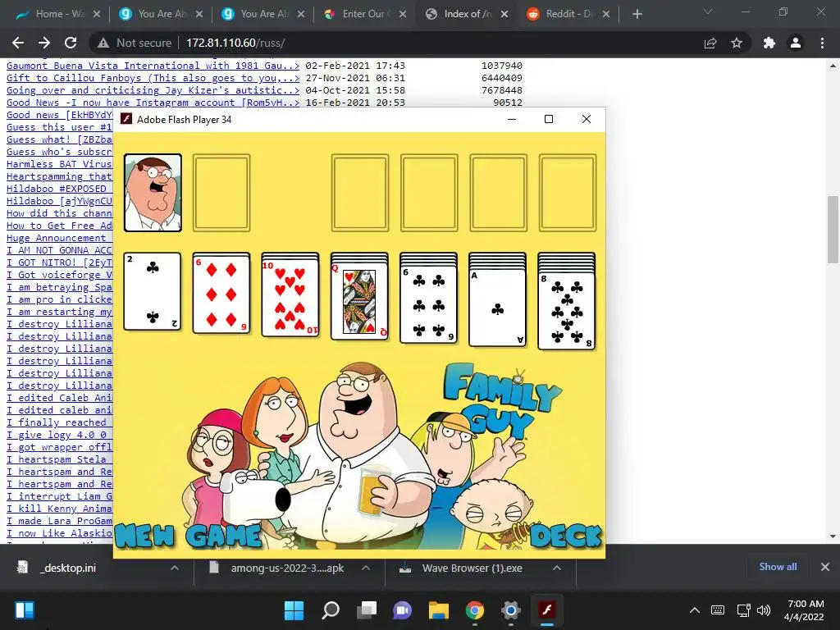
Task: Close the Reddit tab
Action: pyautogui.click(x=606, y=15)
